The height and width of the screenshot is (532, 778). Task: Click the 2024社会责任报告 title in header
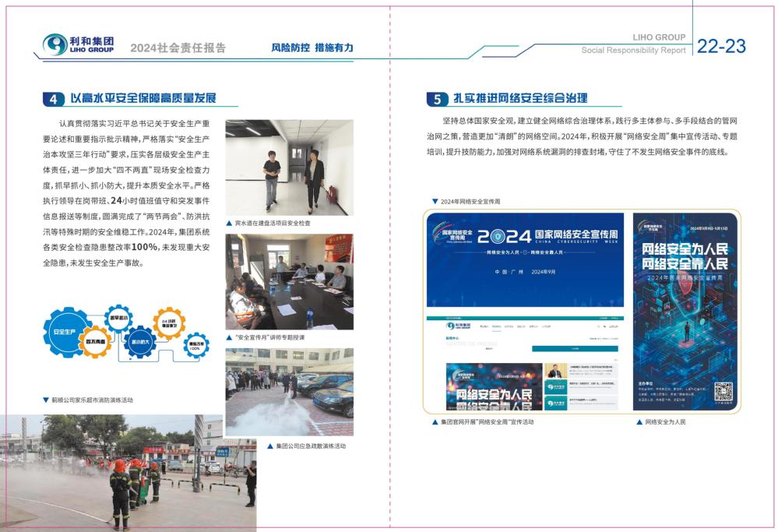tap(178, 48)
